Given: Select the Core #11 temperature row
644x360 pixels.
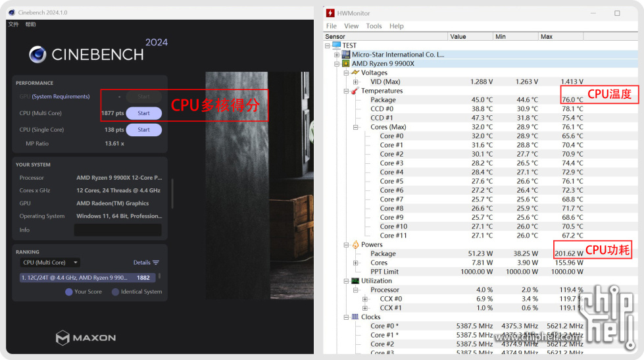Looking at the screenshot, I should [481, 236].
